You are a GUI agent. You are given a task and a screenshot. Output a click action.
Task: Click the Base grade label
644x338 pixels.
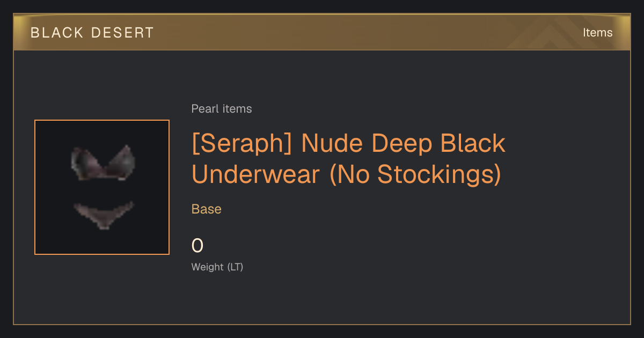(x=207, y=209)
